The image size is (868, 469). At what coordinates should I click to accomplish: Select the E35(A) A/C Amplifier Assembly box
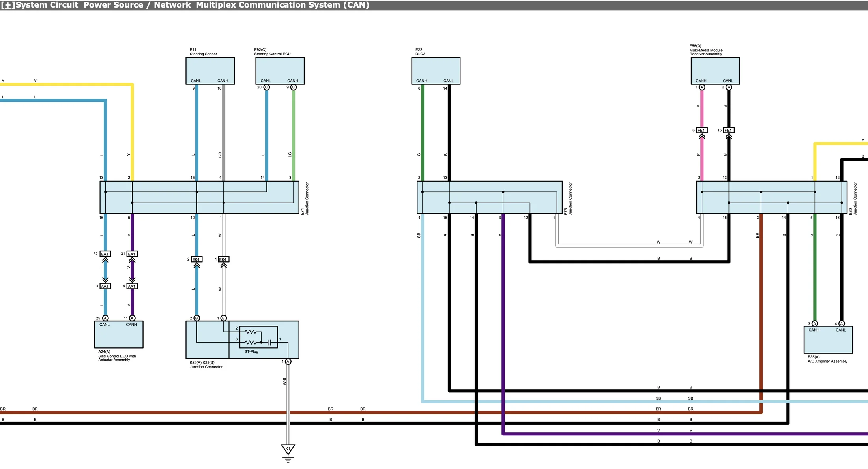pos(828,340)
